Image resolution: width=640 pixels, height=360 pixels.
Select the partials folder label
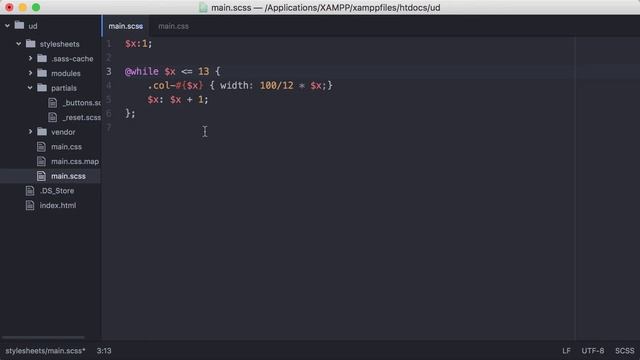coord(64,88)
